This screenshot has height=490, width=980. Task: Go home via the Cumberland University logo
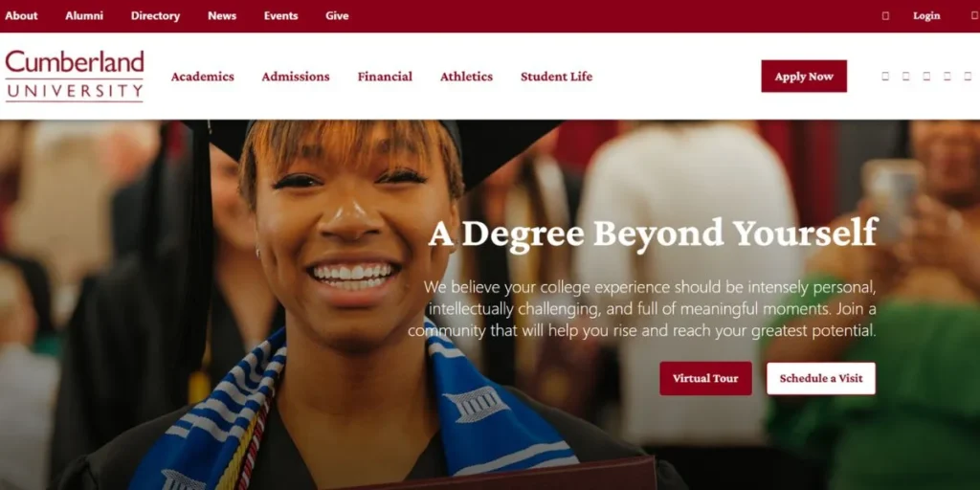75,77
